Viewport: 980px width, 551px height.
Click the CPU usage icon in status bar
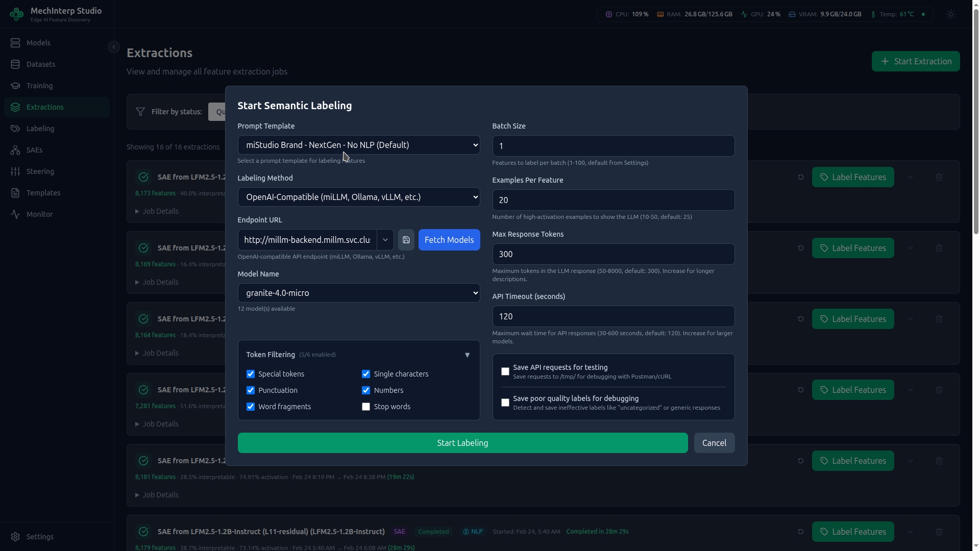(608, 14)
